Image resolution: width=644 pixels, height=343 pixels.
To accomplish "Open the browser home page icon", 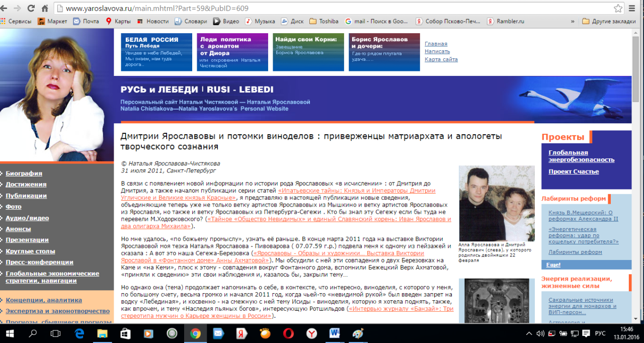I will coord(45,9).
